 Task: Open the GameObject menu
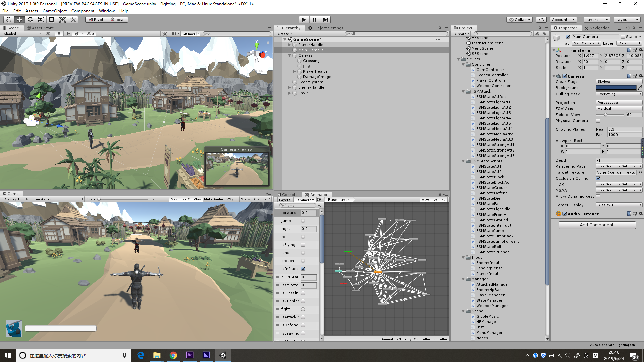55,11
